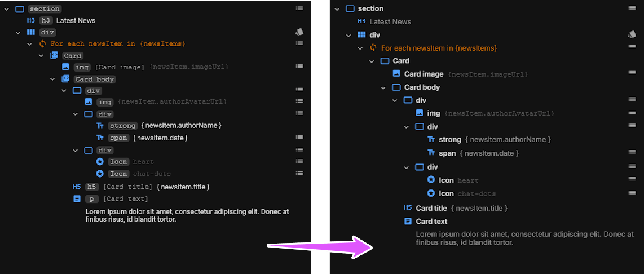This screenshot has height=274, width=644.
Task: Select the strong row label in right panel
Action: [450, 140]
